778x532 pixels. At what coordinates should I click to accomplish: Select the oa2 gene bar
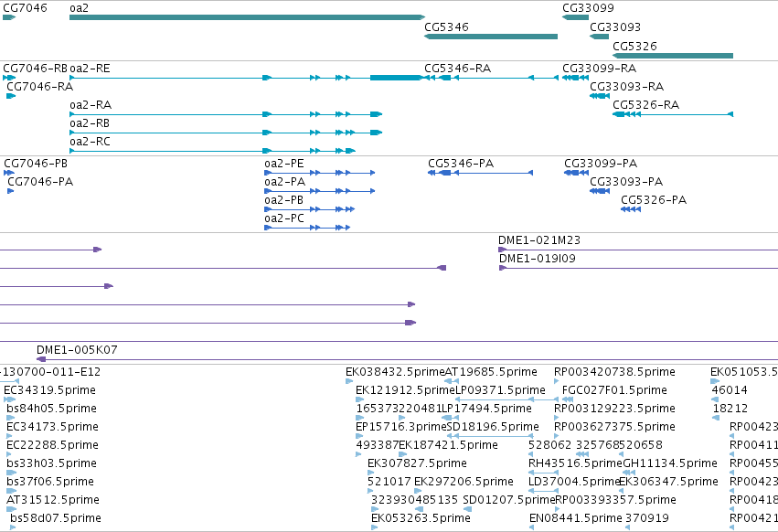(x=247, y=17)
